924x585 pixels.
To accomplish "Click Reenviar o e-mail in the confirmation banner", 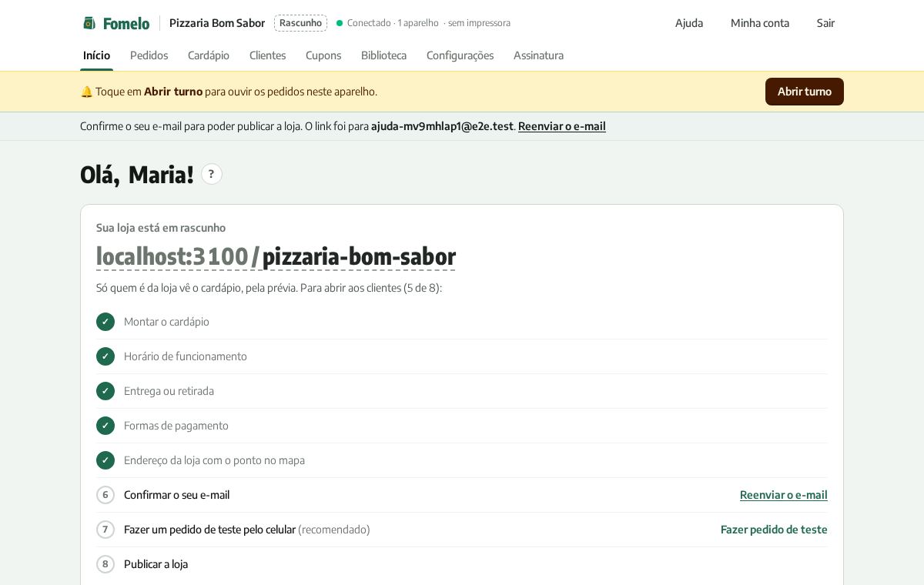I will [562, 126].
